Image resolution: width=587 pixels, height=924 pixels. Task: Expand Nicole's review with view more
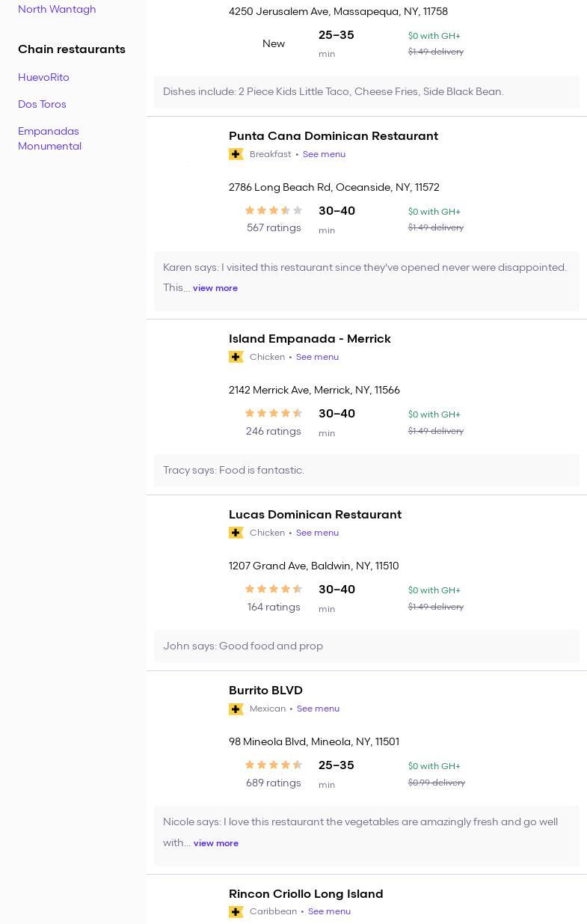click(216, 843)
